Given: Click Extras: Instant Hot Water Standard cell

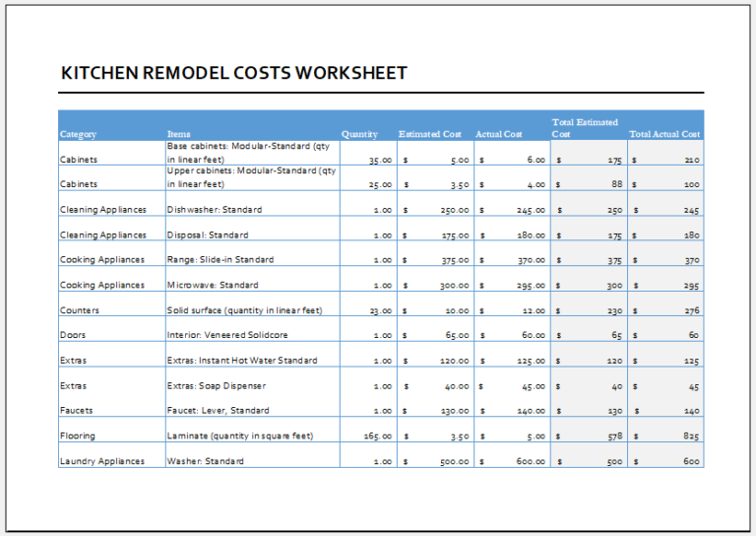Looking at the screenshot, I should point(253,355).
